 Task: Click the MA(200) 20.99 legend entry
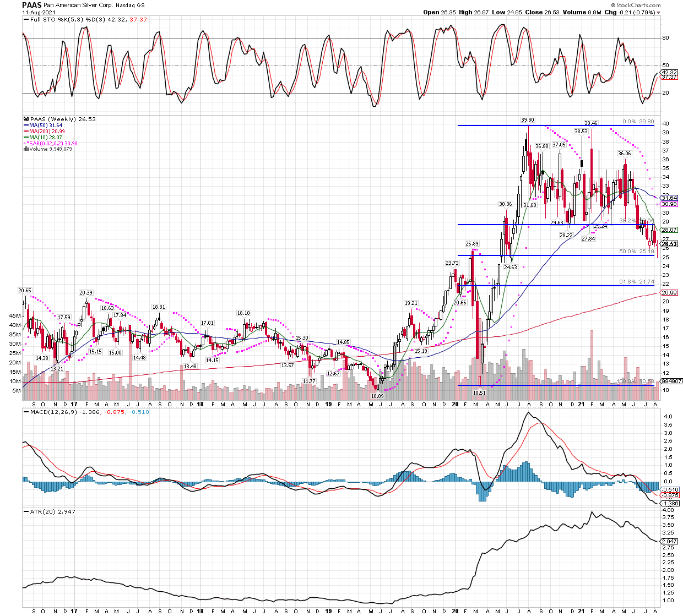click(48, 132)
